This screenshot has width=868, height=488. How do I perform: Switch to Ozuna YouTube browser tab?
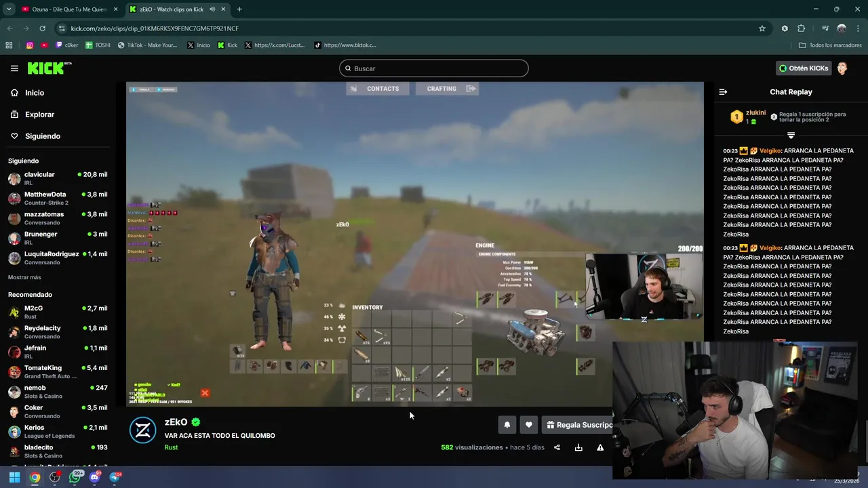pyautogui.click(x=68, y=9)
